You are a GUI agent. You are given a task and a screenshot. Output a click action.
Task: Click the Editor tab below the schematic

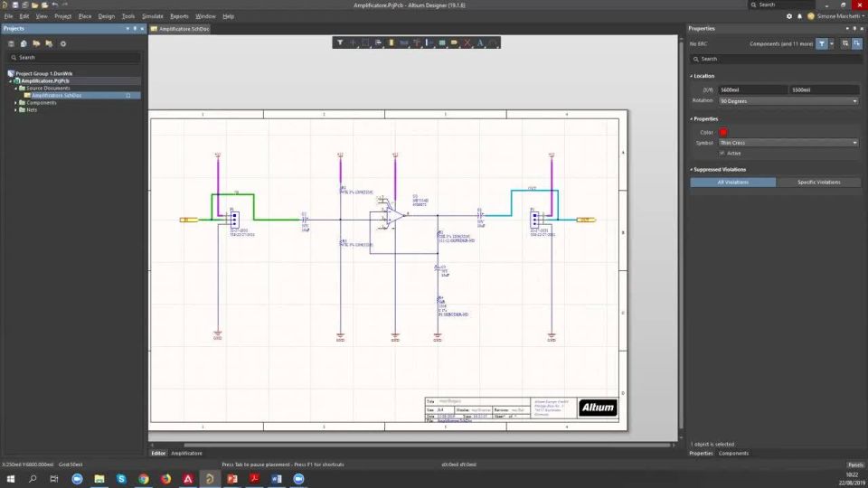[158, 453]
